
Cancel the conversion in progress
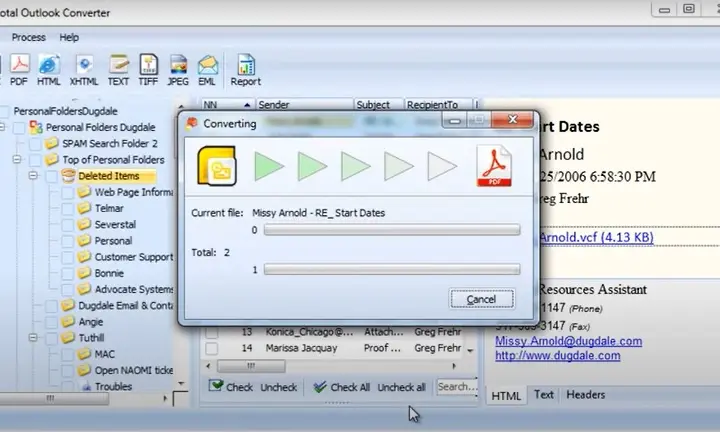tap(481, 299)
